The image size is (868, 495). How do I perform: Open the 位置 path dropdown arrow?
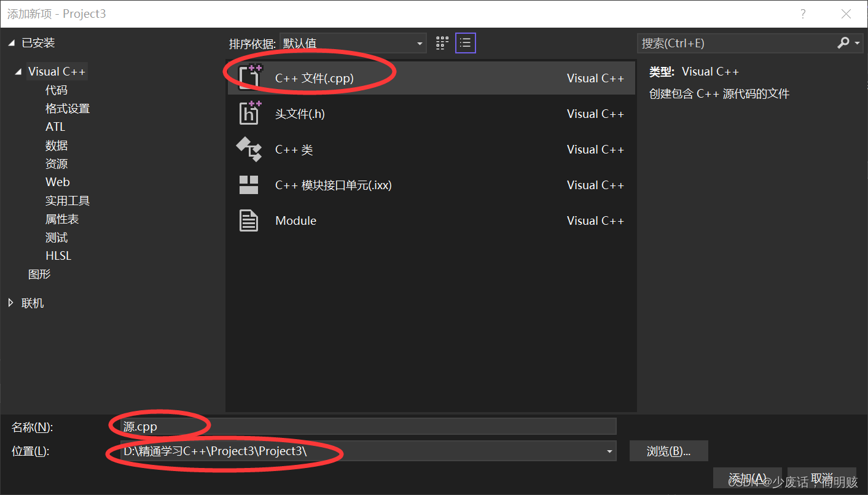609,451
